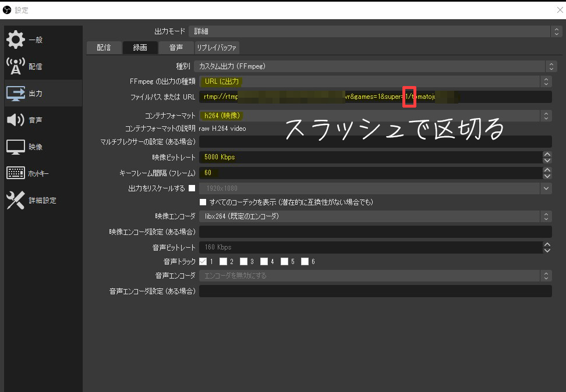This screenshot has height=392, width=566.
Task: Open ホットキー (Hotkeys) keyboard icon settings
Action: [16, 173]
